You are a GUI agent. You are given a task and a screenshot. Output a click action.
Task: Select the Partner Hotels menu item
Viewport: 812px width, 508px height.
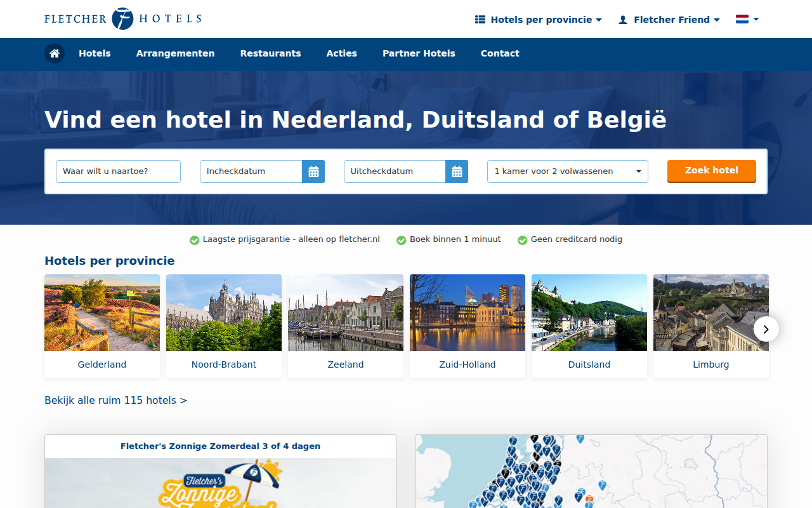419,53
